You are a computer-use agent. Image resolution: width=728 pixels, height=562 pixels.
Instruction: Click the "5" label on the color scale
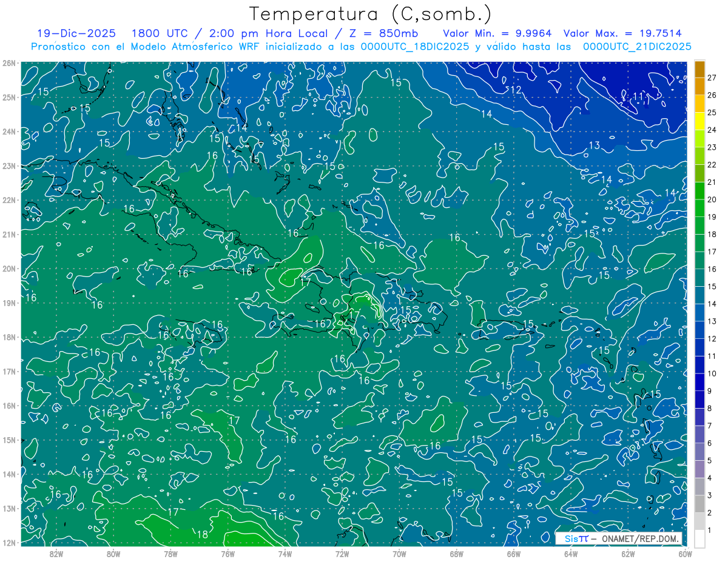click(x=710, y=461)
